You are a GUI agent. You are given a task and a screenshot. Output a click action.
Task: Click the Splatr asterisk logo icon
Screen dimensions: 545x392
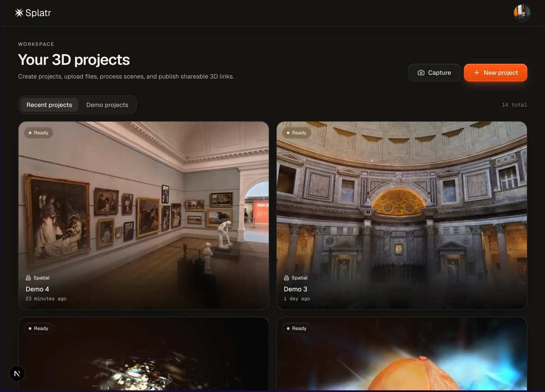point(19,13)
